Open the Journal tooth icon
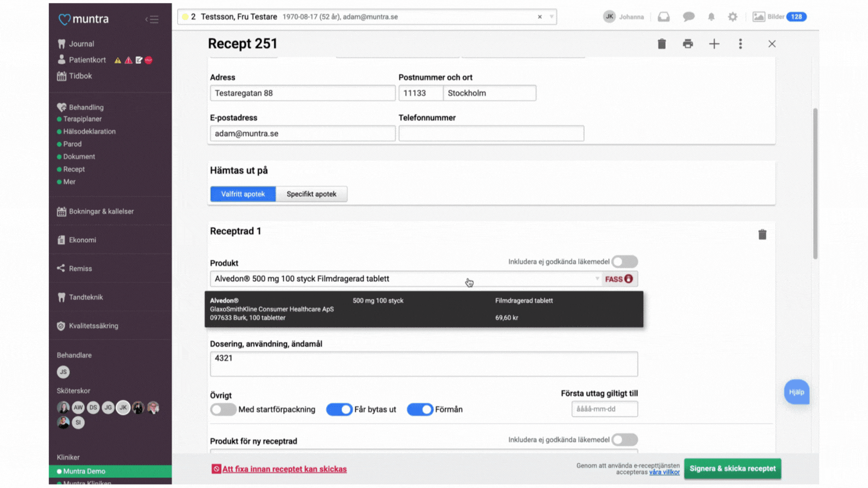 (61, 44)
